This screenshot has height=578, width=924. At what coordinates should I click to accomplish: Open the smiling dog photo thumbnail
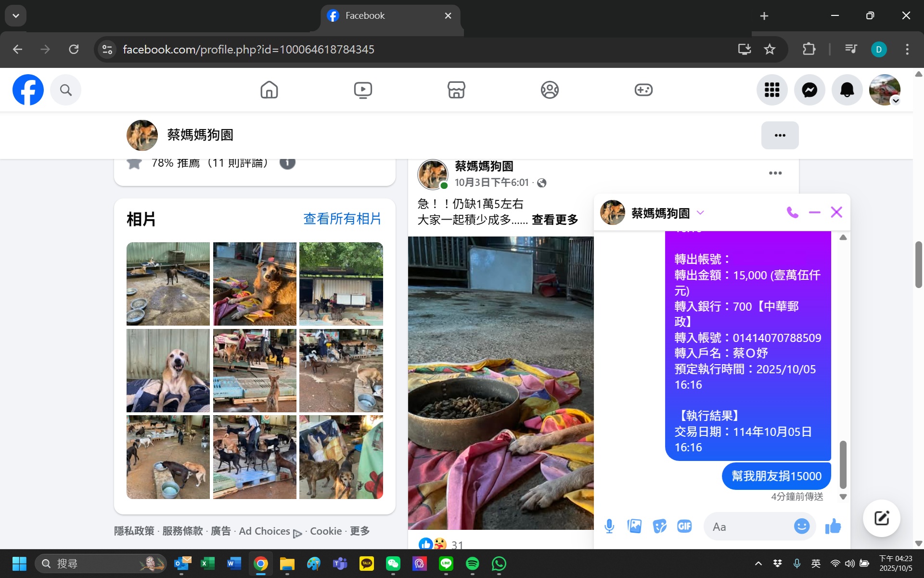168,370
